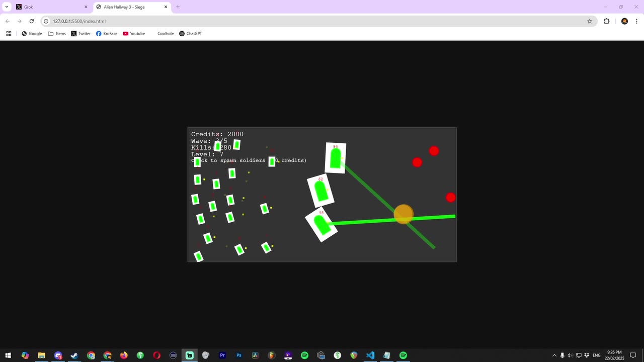The width and height of the screenshot is (644, 362).
Task: Reload the current page
Action: click(x=32, y=21)
